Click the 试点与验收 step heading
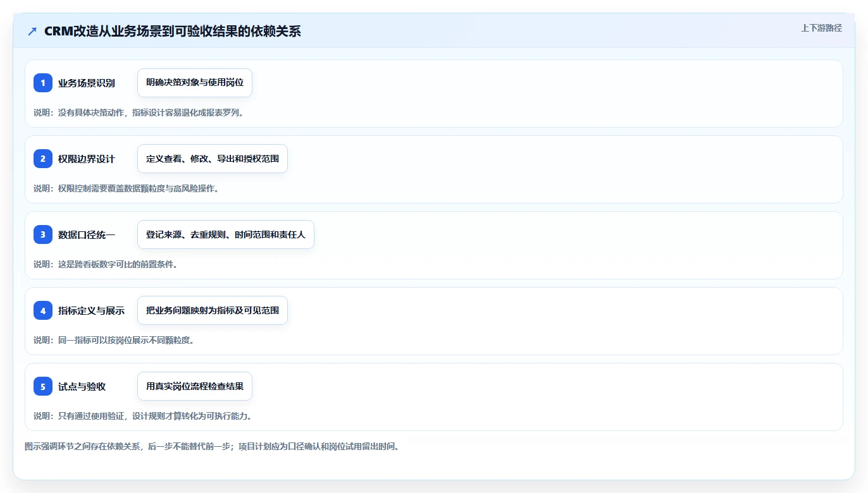The width and height of the screenshot is (868, 493). coord(82,386)
